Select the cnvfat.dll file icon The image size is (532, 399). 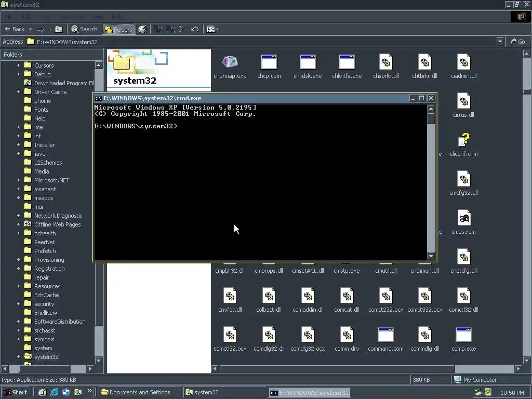tap(230, 296)
